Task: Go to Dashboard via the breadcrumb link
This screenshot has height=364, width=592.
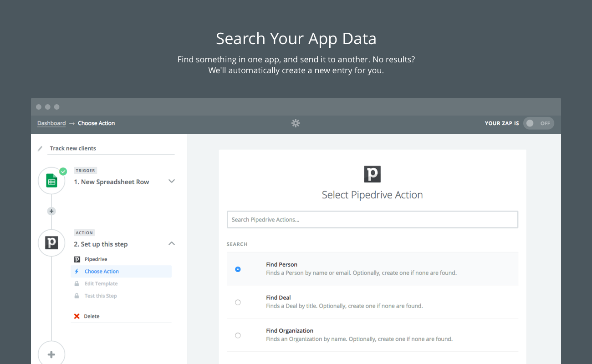Action: 51,123
